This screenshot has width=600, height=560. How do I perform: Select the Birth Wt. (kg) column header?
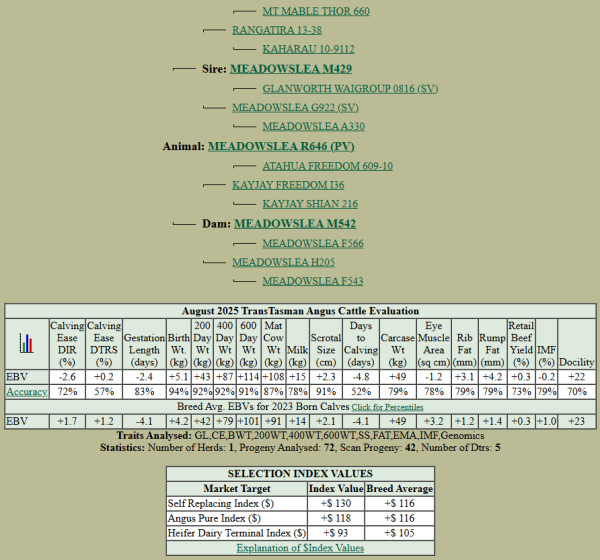[x=179, y=344]
